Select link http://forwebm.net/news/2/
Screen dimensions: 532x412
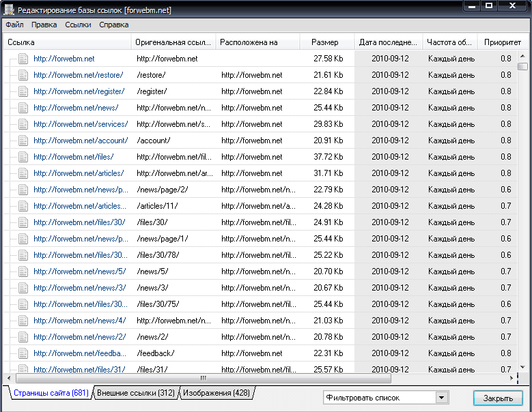point(80,337)
